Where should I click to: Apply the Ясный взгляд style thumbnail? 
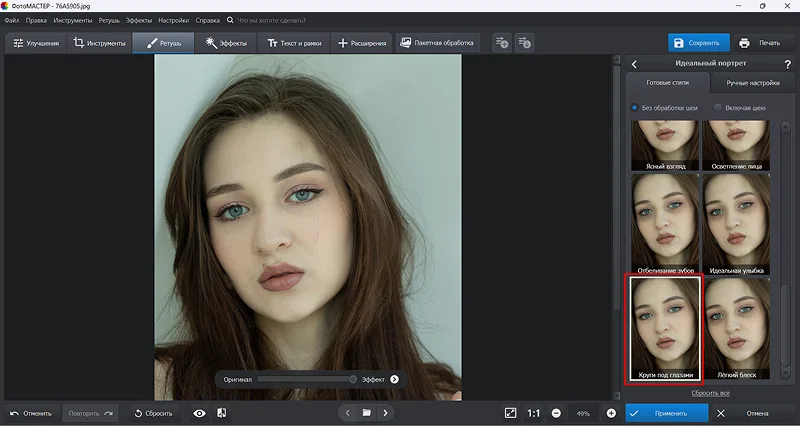point(665,145)
